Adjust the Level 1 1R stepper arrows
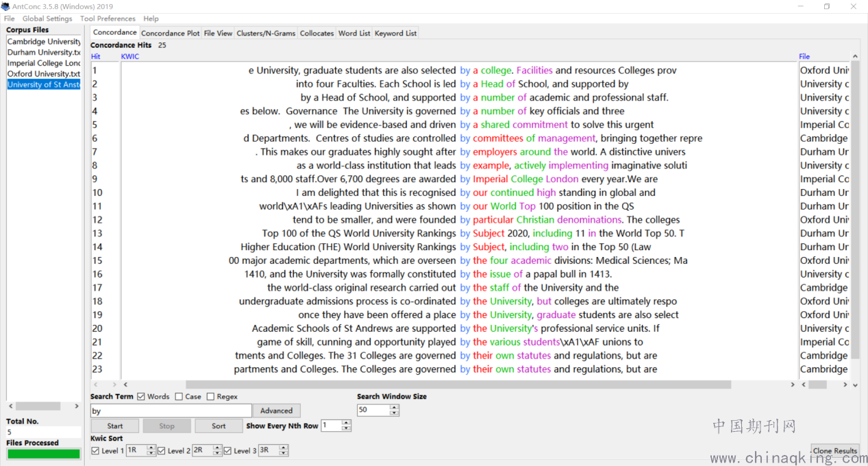868x466 pixels. point(151,450)
